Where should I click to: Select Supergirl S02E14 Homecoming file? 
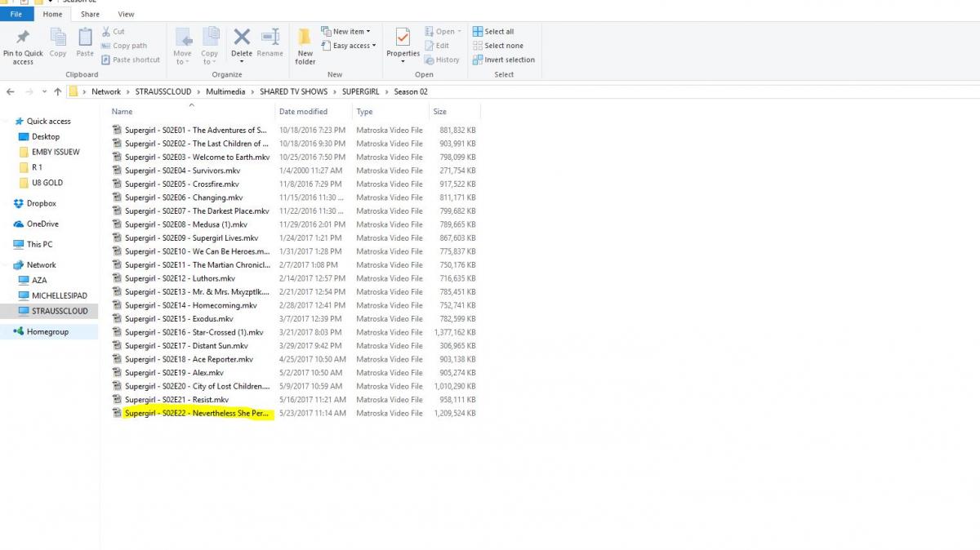[190, 305]
